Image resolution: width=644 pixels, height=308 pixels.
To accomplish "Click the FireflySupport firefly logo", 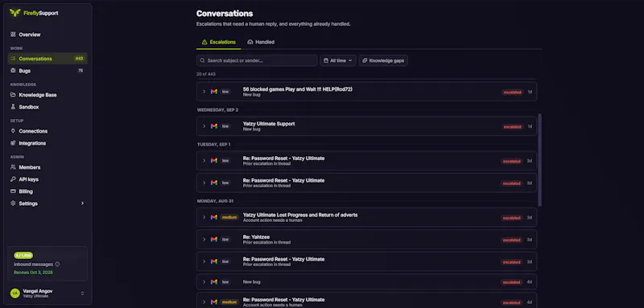I will (x=14, y=13).
